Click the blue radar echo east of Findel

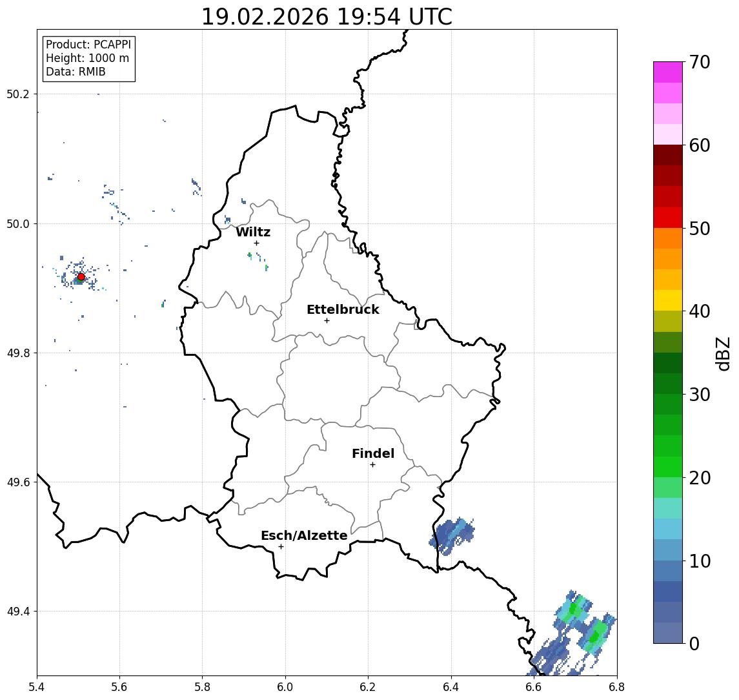point(452,535)
